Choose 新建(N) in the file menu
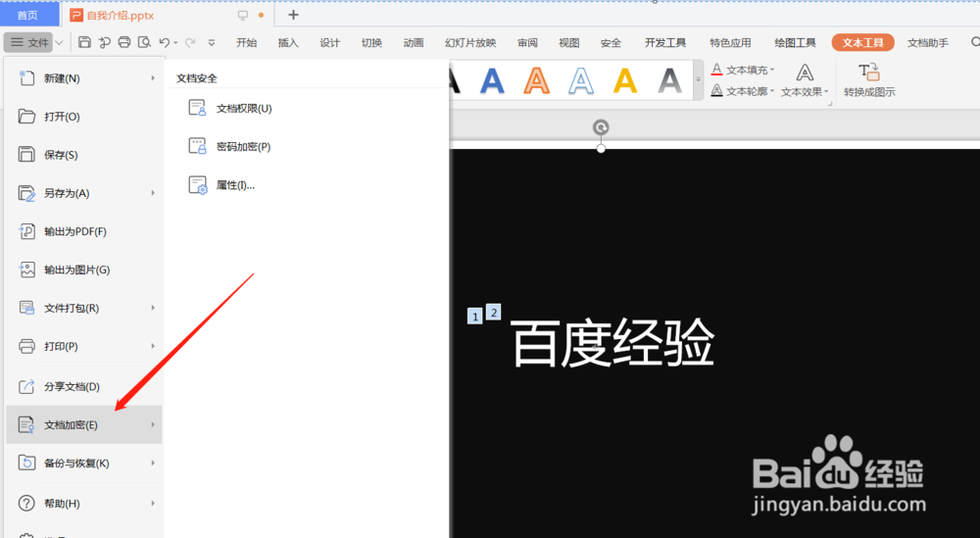Viewport: 980px width, 538px height. [84, 78]
